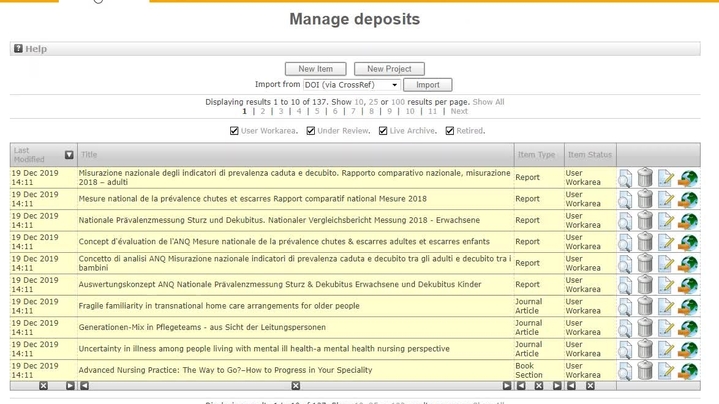
Task: Edit the Nationale Prävalenzmessung Sturz und Dekubitus item
Action: 666,221
